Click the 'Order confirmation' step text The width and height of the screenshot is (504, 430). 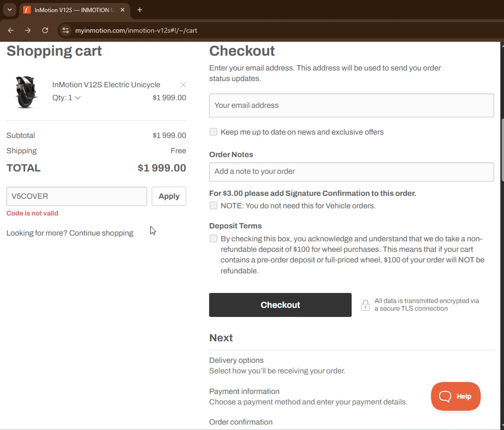tap(241, 422)
